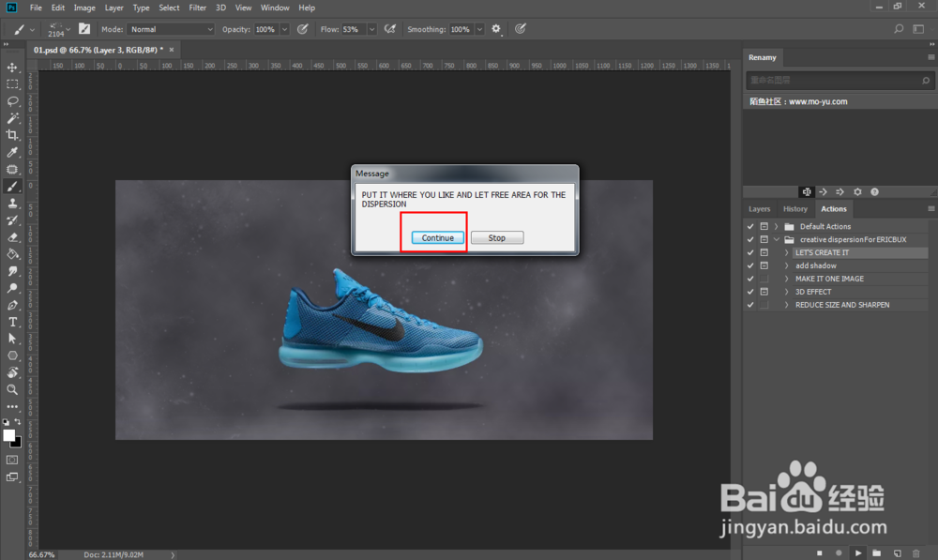
Task: Select the Path Selection tool
Action: pos(12,339)
